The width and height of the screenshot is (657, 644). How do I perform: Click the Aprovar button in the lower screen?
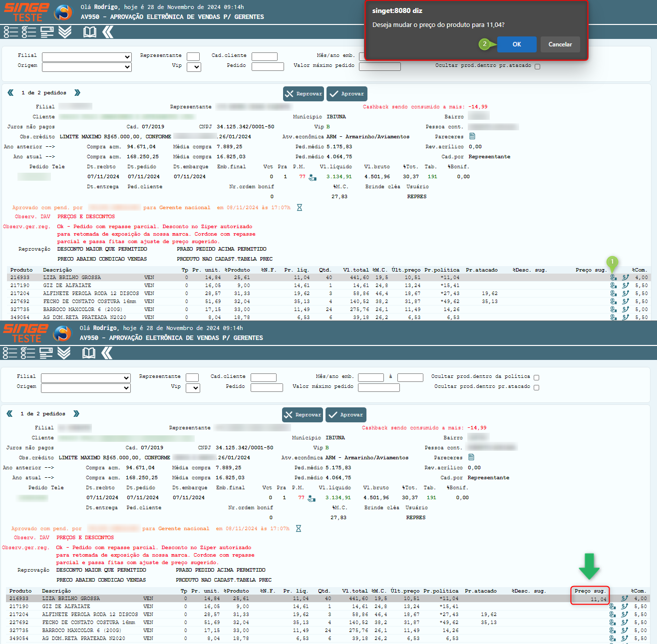coord(346,415)
